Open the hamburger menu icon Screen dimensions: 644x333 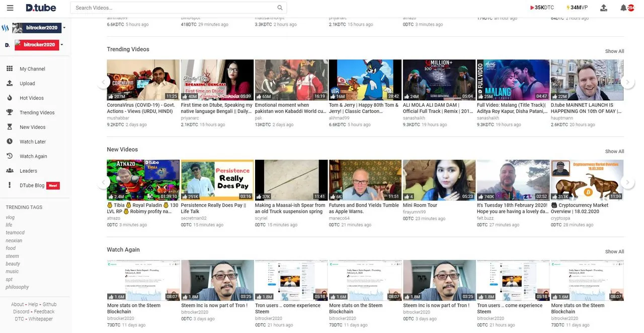tap(10, 8)
